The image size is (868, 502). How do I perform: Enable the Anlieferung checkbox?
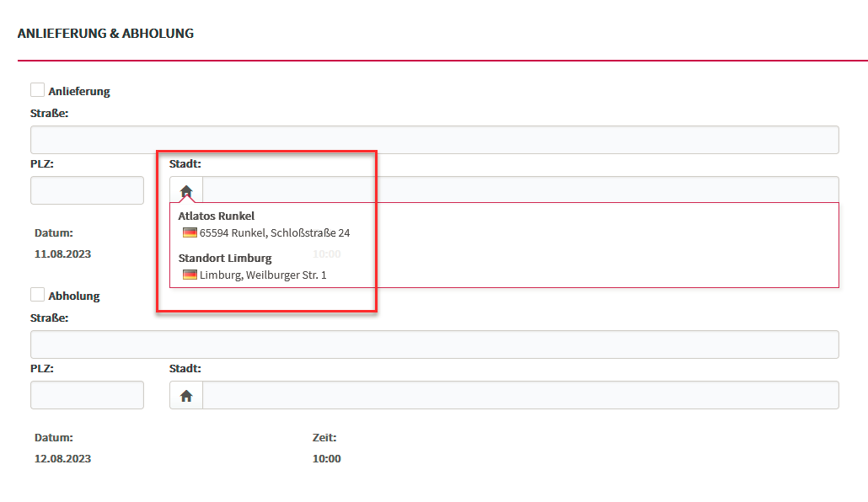pyautogui.click(x=38, y=89)
